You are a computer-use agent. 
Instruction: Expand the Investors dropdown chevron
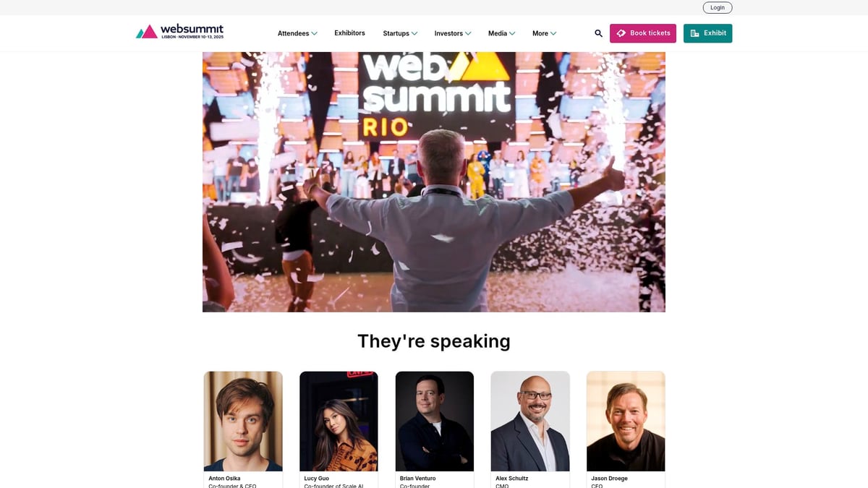coord(468,33)
